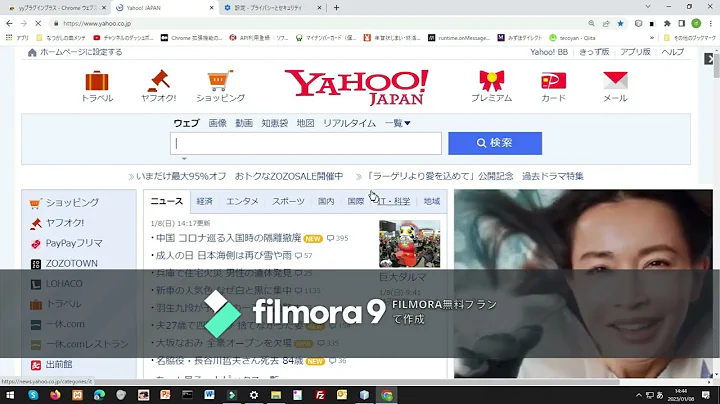This screenshot has width=720, height=404.
Task: Open the きっず版 link
Action: pyautogui.click(x=594, y=52)
